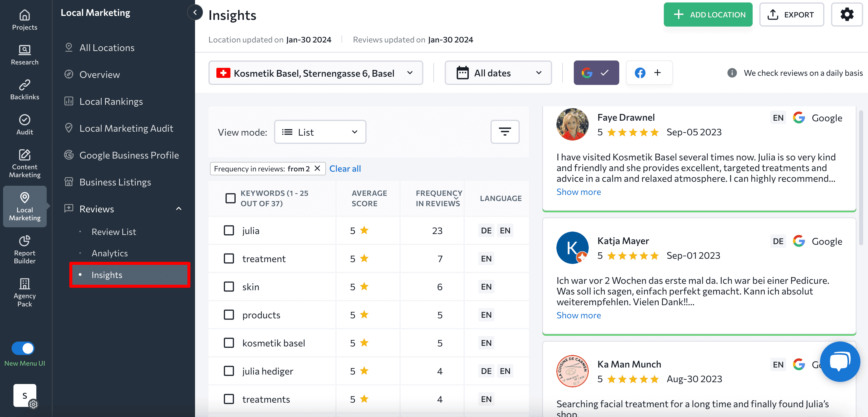This screenshot has height=417, width=868.
Task: Open Analytics submenu item
Action: click(110, 253)
